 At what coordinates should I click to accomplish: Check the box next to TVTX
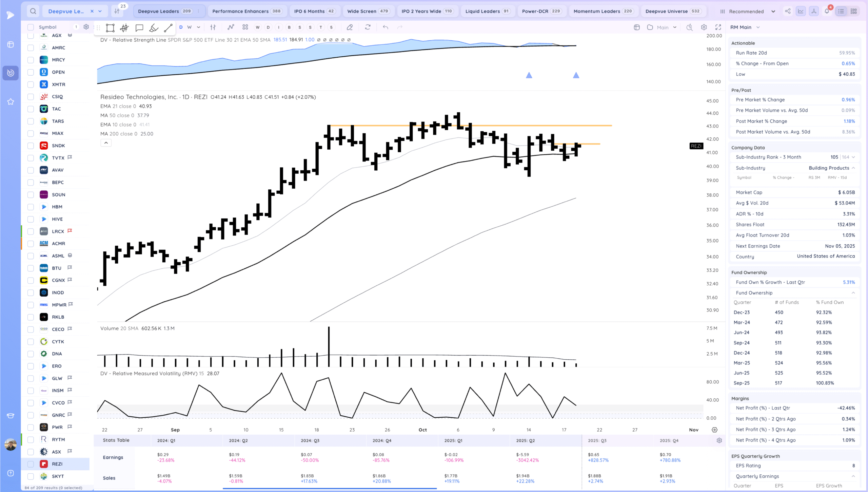click(31, 158)
